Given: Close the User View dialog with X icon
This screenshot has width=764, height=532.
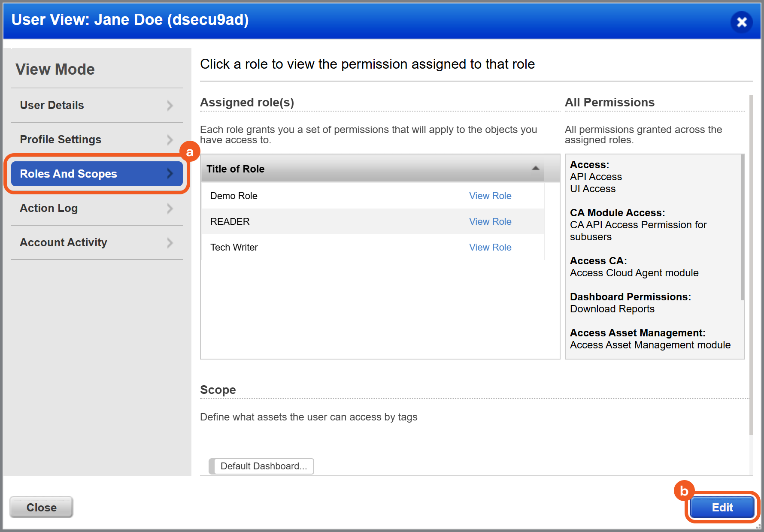Looking at the screenshot, I should pyautogui.click(x=741, y=22).
